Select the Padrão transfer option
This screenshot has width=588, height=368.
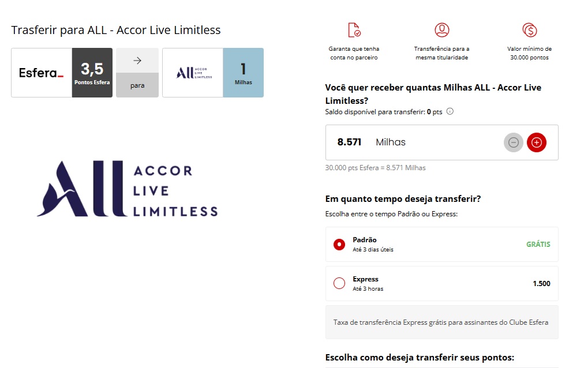pyautogui.click(x=339, y=245)
